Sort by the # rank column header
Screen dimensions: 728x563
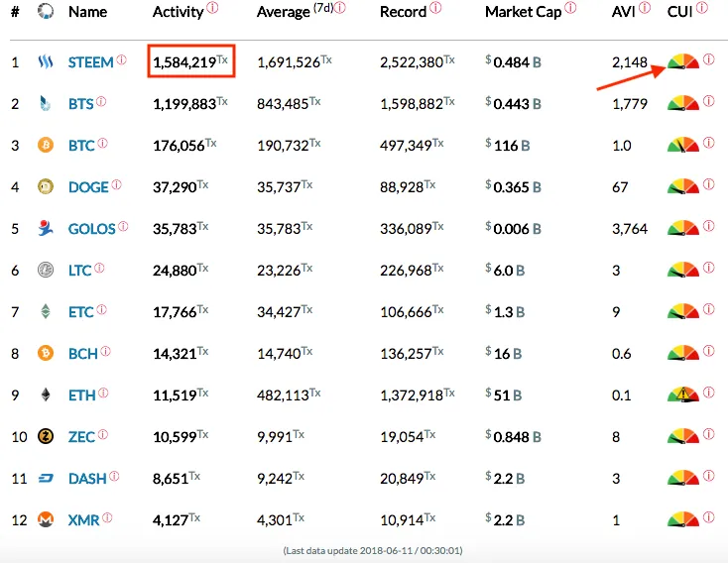(15, 12)
